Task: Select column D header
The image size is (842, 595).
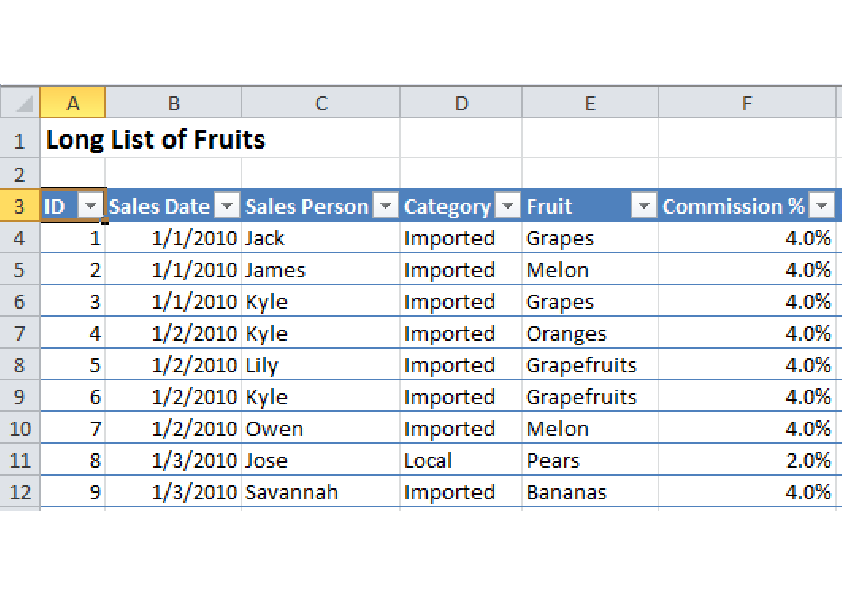Action: pyautogui.click(x=460, y=103)
